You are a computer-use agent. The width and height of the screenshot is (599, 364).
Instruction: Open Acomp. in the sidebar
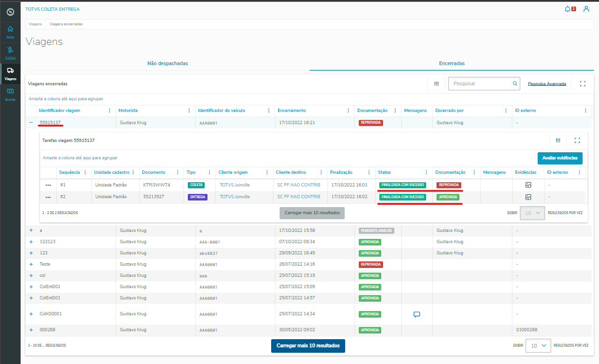coord(10,94)
